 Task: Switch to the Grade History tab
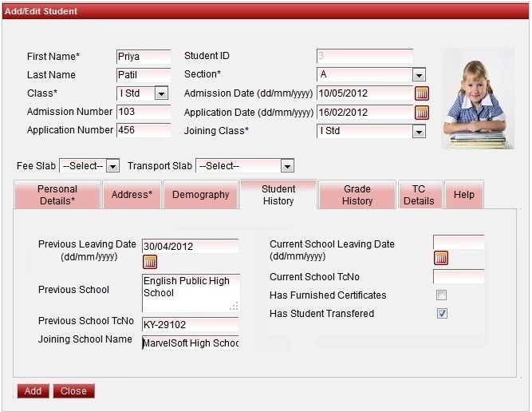point(357,195)
